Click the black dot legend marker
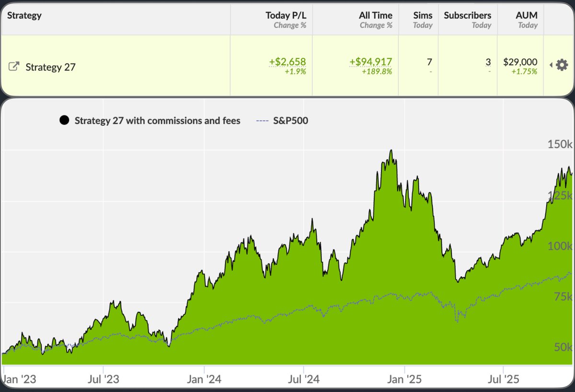The width and height of the screenshot is (575, 392). pyautogui.click(x=64, y=120)
